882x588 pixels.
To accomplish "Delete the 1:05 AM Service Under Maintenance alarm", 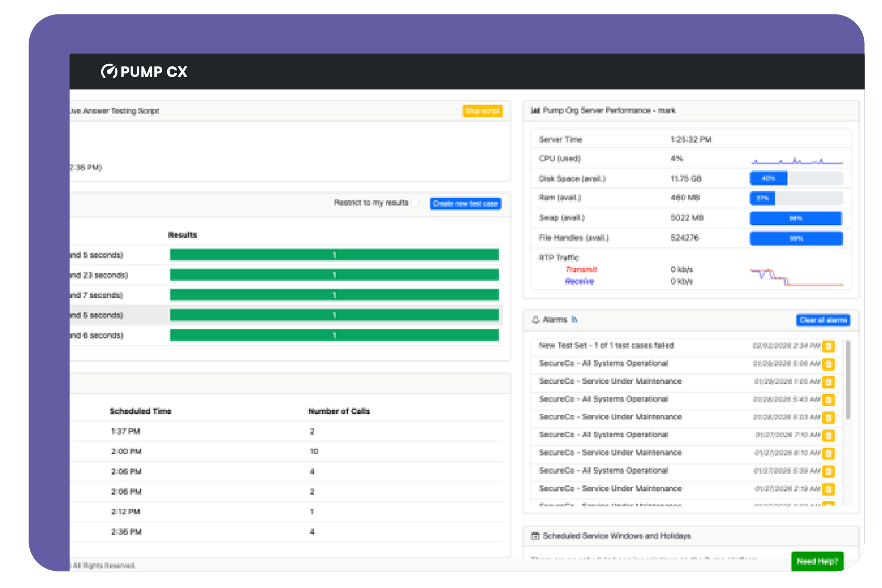I will pos(828,382).
